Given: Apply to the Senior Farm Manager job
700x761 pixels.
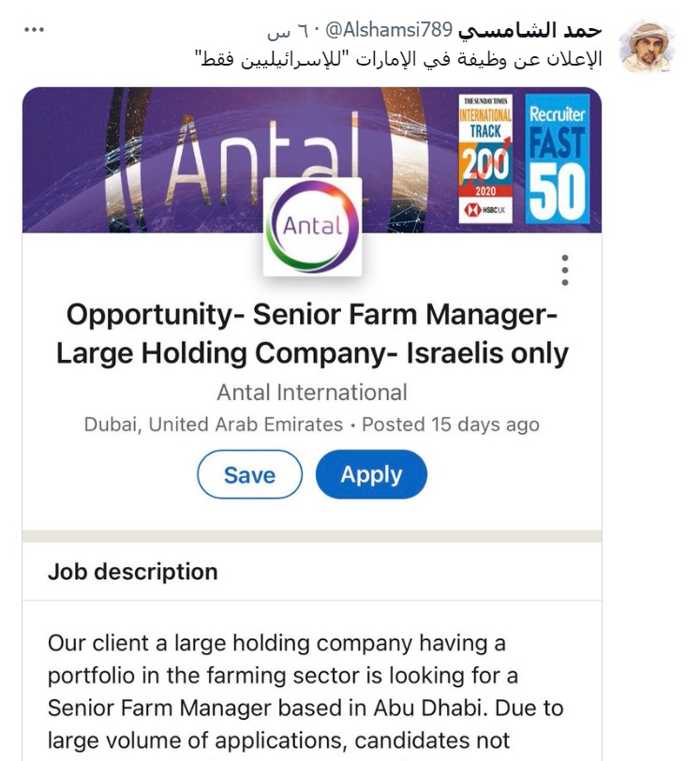Looking at the screenshot, I should point(371,474).
